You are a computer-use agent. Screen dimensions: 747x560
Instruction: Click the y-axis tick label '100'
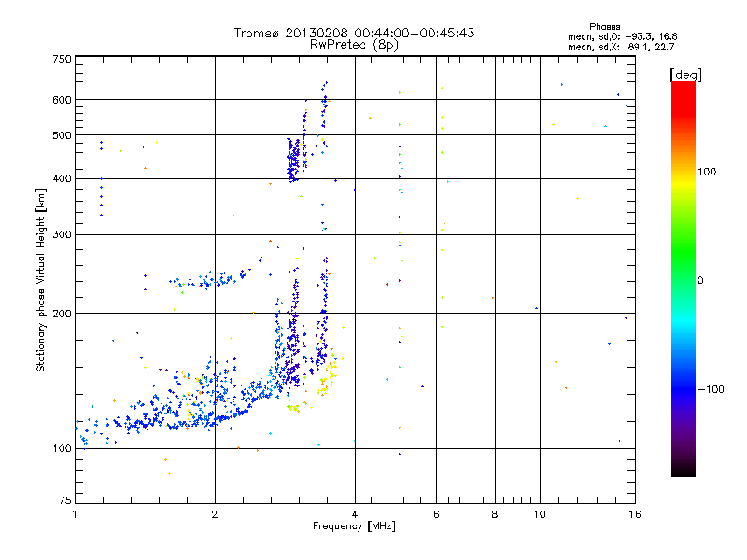click(x=62, y=449)
